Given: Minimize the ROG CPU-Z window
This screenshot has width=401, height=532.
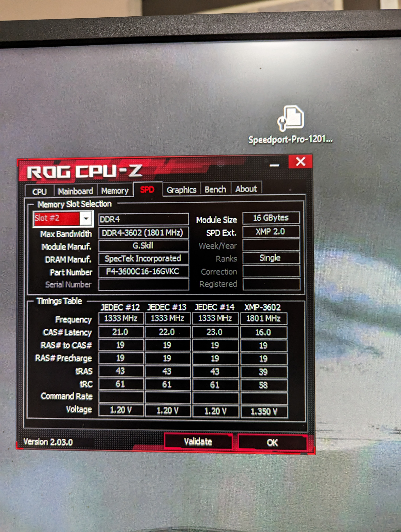Looking at the screenshot, I should click(274, 165).
